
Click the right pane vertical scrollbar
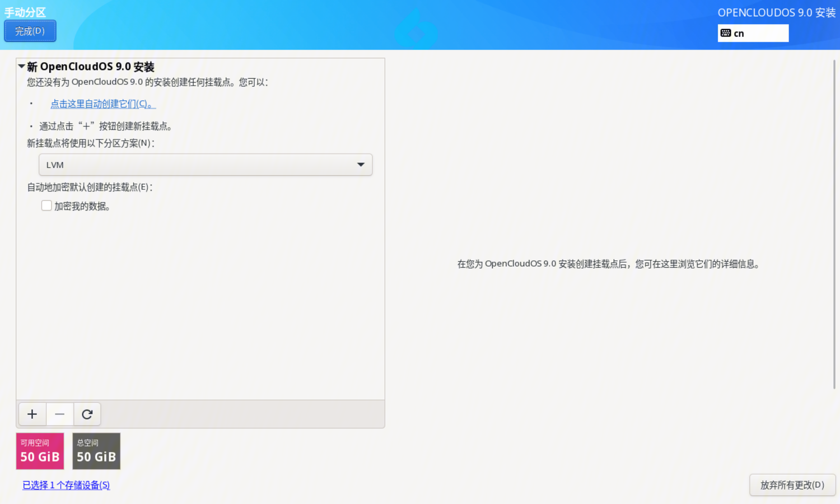click(834, 224)
